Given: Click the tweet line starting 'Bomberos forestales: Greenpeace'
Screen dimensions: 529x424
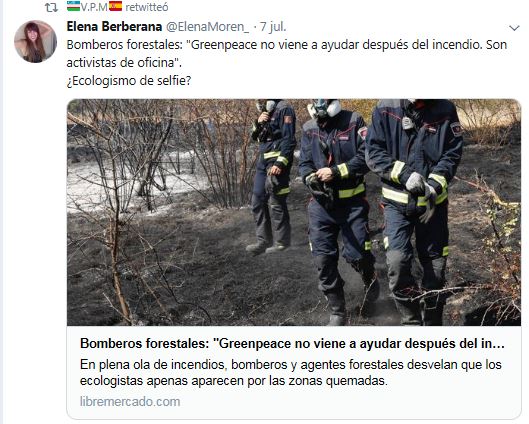Looking at the screenshot, I should (x=287, y=45).
